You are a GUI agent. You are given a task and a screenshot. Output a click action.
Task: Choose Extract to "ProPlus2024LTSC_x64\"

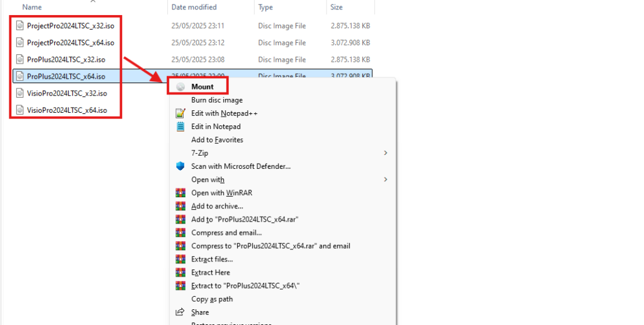[x=246, y=285]
